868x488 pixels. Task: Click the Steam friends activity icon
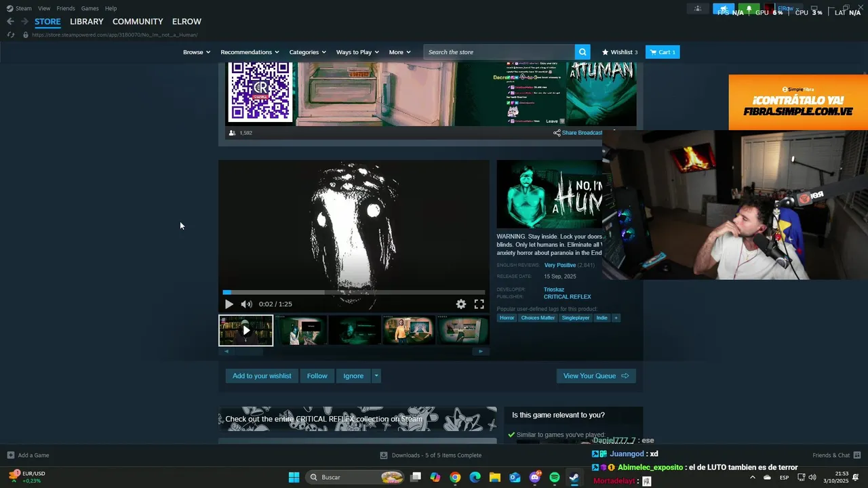tap(698, 9)
